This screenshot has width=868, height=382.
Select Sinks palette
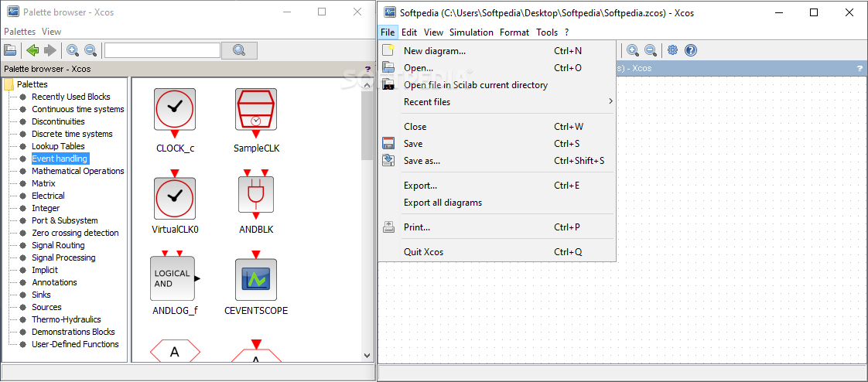point(42,295)
